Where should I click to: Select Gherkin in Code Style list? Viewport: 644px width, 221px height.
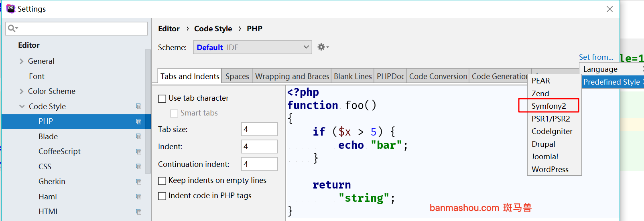(x=52, y=182)
